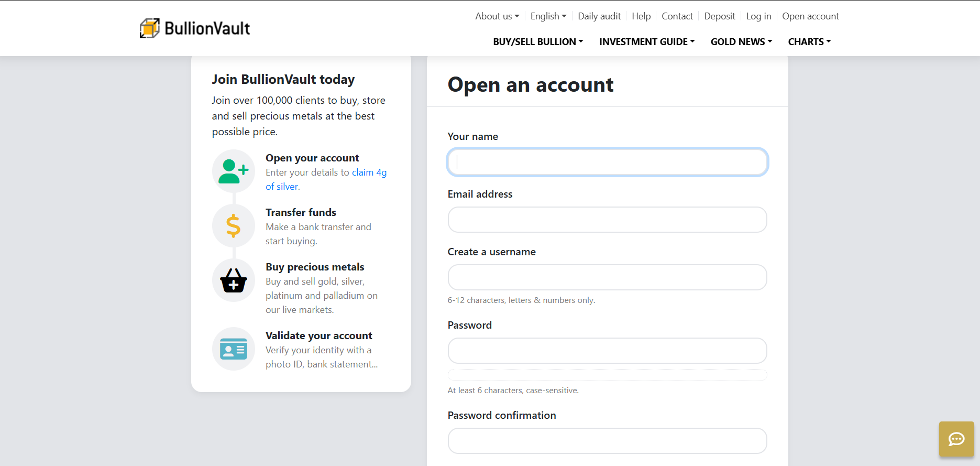980x466 pixels.
Task: Open the CHARTS dropdown menu
Action: (809, 41)
